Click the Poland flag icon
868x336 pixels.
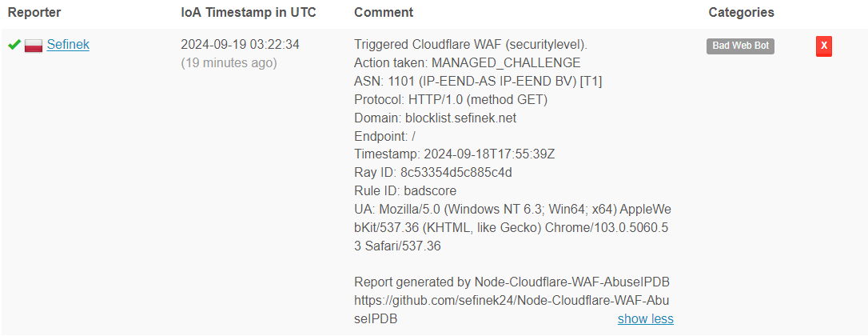pos(34,46)
